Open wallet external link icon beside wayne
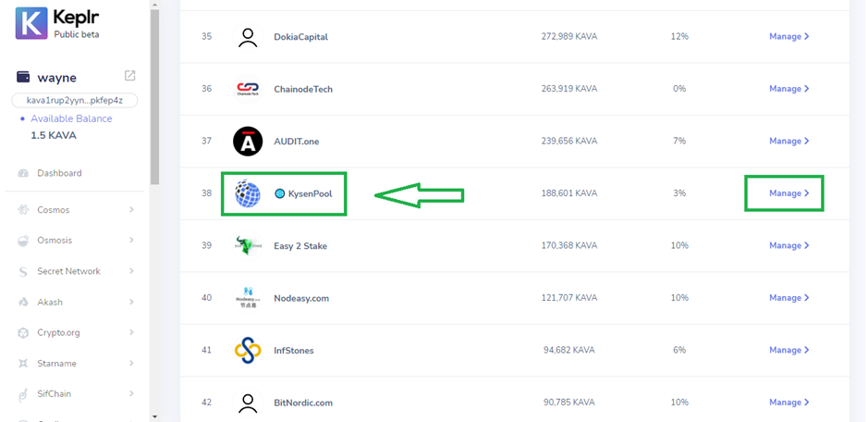This screenshot has height=422, width=868. (130, 76)
